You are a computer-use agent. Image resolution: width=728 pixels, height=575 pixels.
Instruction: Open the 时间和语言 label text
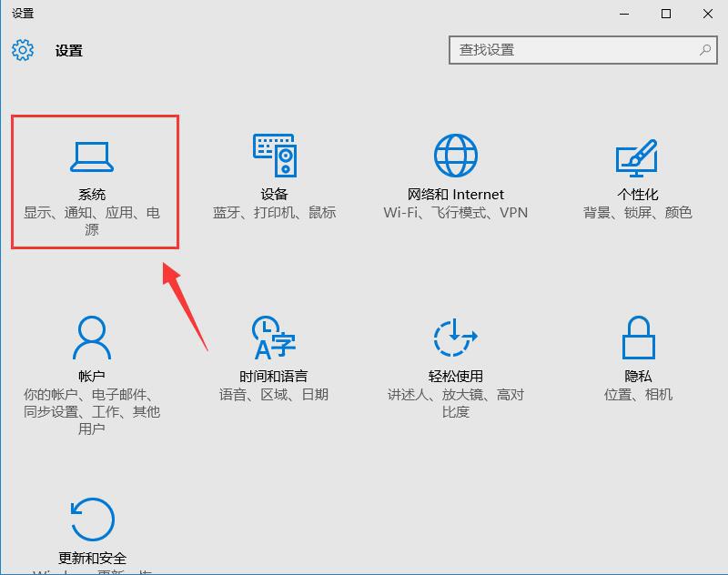pyautogui.click(x=273, y=377)
